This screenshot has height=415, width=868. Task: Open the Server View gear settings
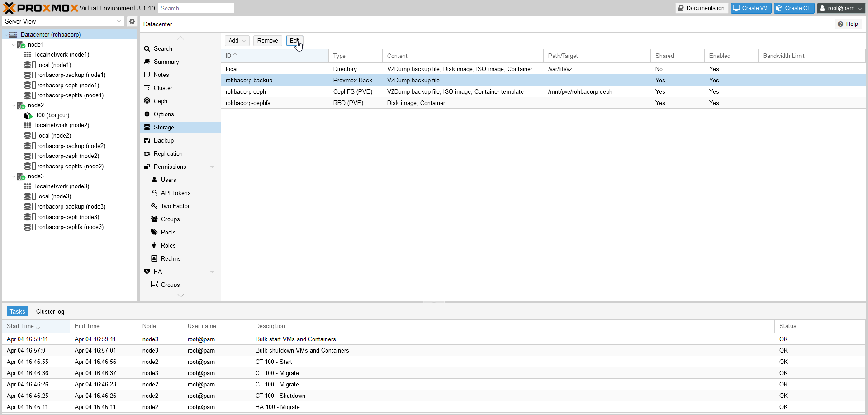132,21
